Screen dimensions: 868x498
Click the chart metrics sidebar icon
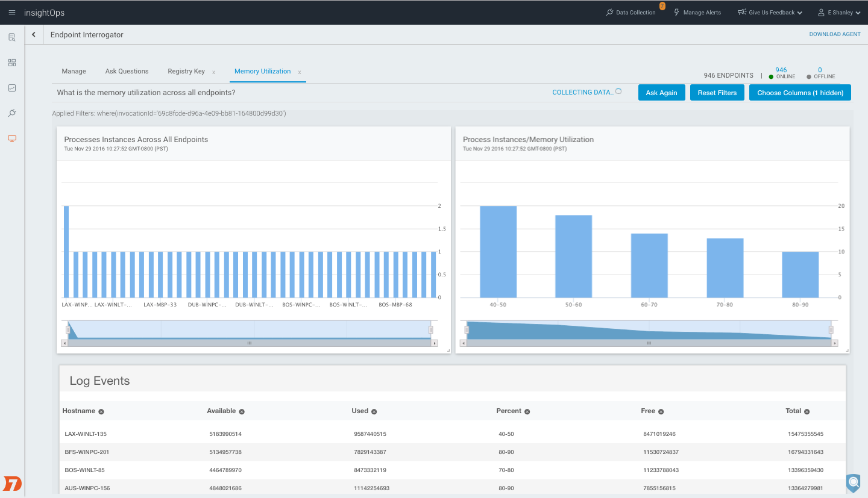point(12,88)
